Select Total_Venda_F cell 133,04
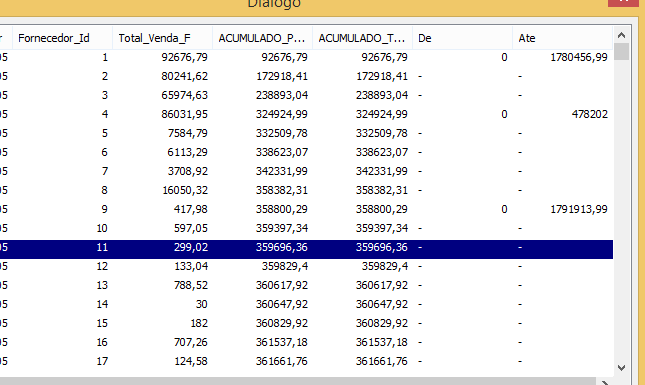Screen dimensions: 645x385 point(191,266)
